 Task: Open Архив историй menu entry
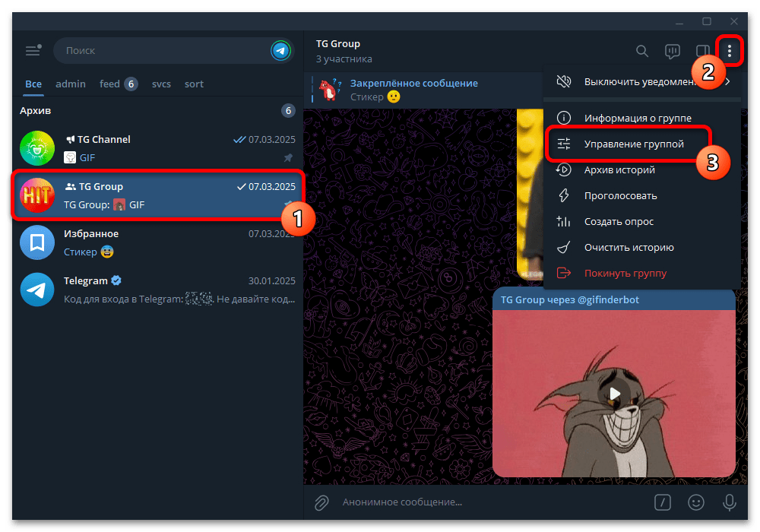(642, 169)
